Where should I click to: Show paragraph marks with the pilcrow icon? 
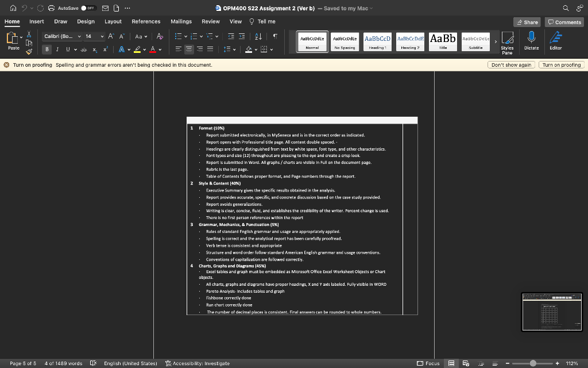point(275,36)
